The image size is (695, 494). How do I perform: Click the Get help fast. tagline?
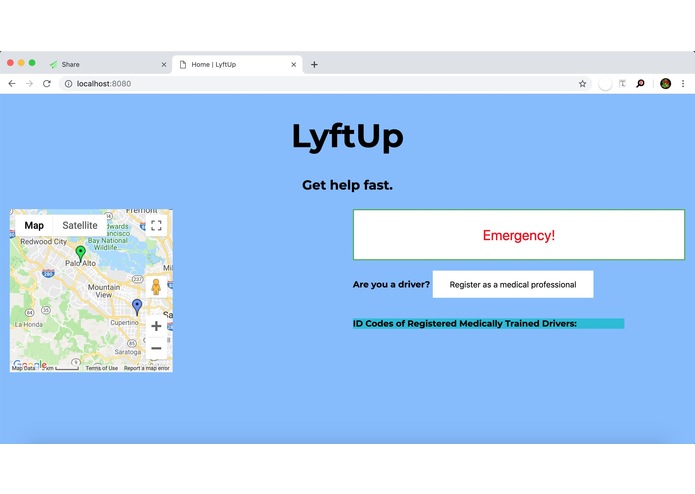pyautogui.click(x=348, y=185)
